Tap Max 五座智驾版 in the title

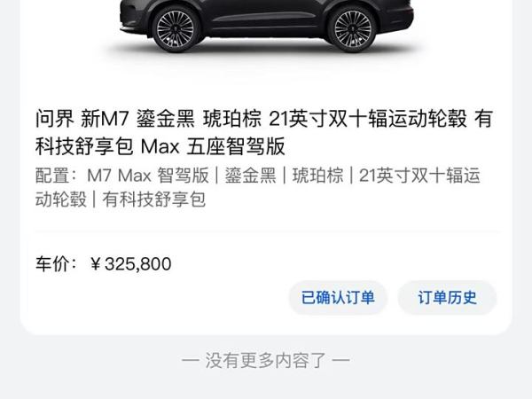tap(213, 146)
